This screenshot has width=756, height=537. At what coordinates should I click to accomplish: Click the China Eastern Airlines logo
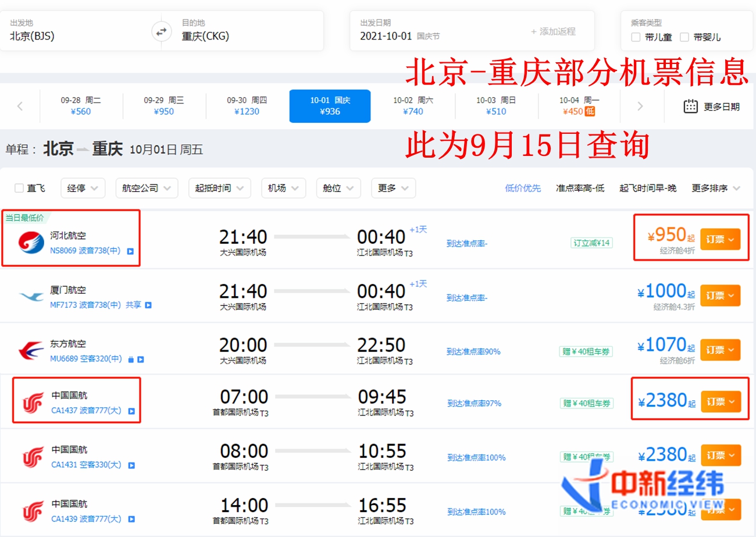31,350
